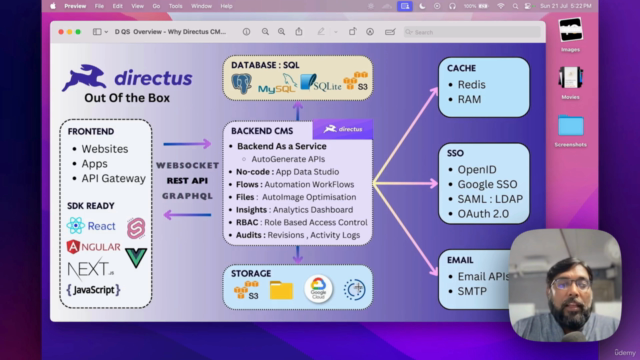Open the Help menu
The width and height of the screenshot is (640, 360).
tap(227, 6)
